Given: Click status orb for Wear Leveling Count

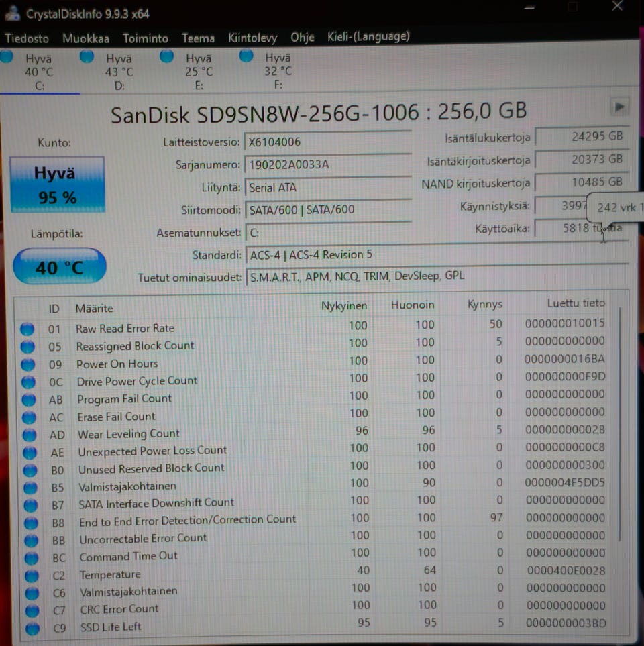Looking at the screenshot, I should pos(30,435).
